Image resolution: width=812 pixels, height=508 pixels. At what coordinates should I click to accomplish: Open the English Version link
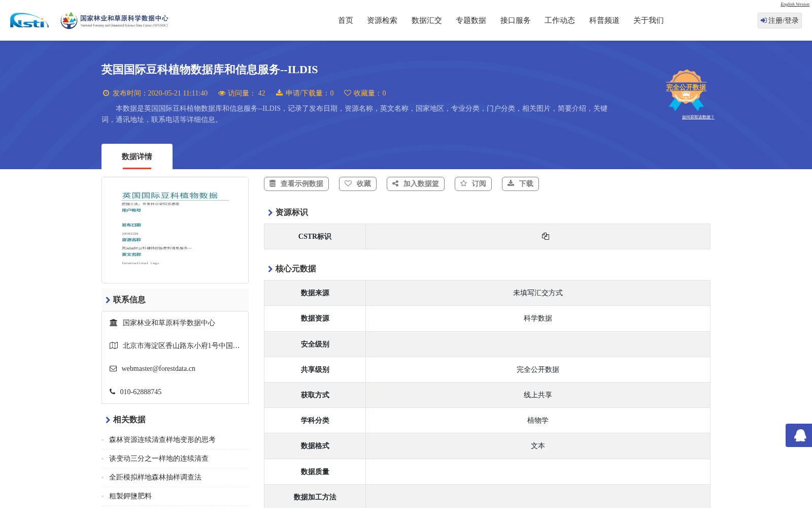(x=795, y=4)
